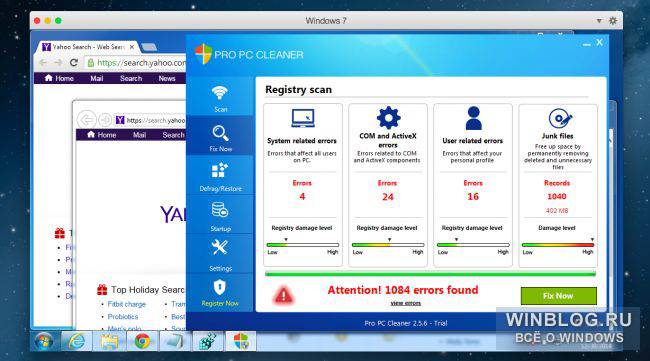This screenshot has width=650, height=361.
Task: Click the Attention 1084 errors found message
Action: [403, 290]
